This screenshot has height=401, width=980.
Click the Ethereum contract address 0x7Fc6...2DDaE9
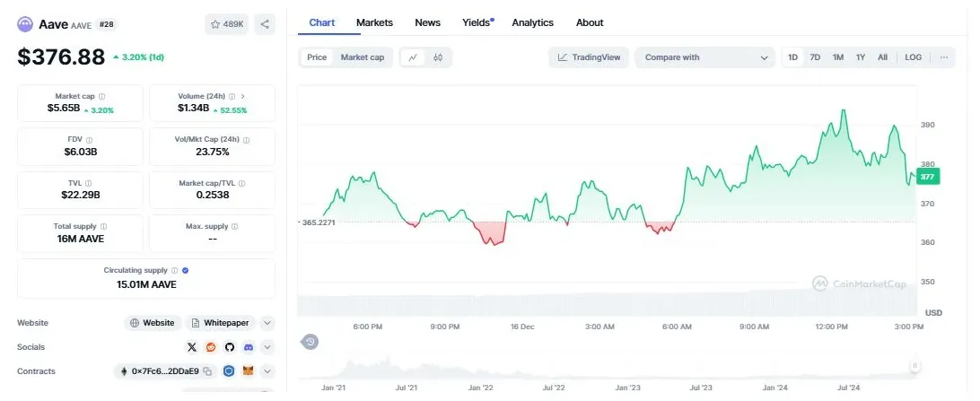pos(165,371)
